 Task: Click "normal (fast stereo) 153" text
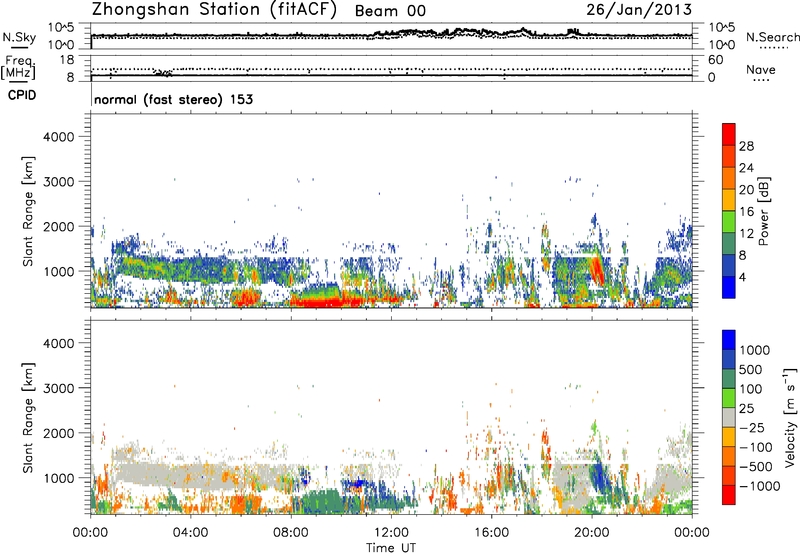click(173, 99)
